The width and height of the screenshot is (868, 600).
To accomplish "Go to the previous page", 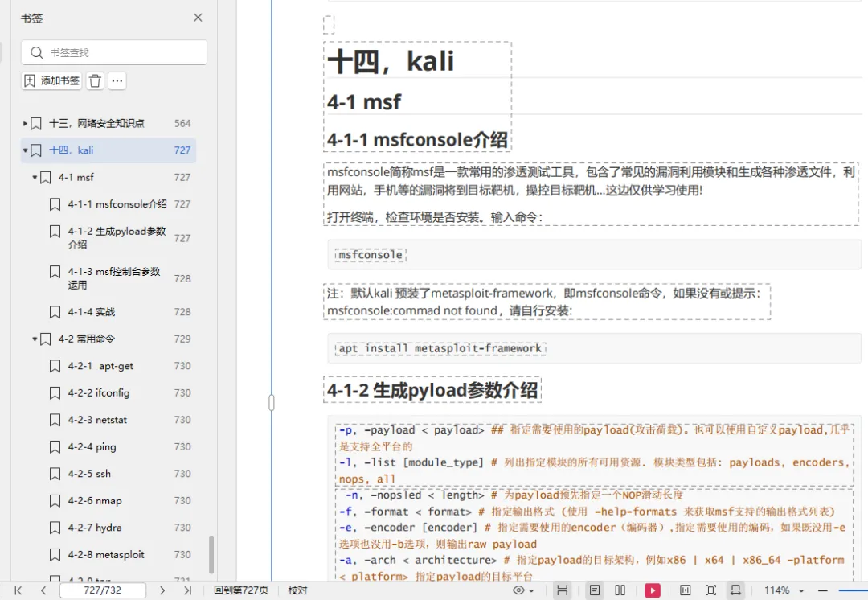I will point(43,590).
